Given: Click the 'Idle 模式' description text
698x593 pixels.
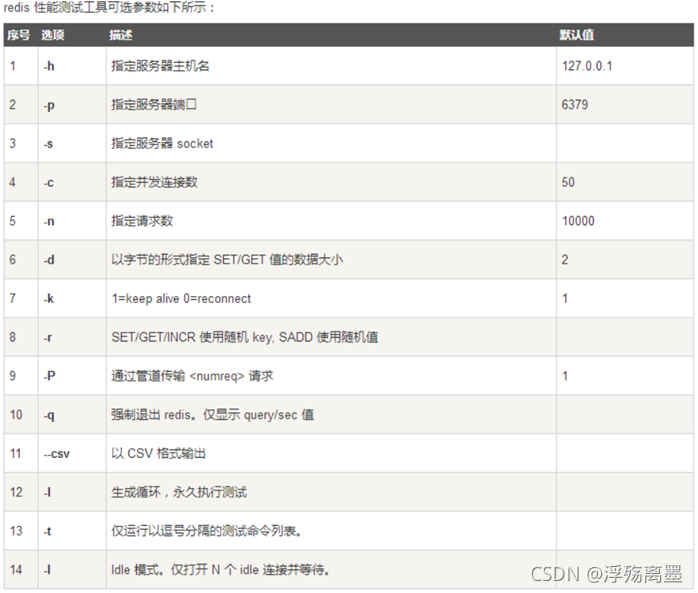Looking at the screenshot, I should [x=136, y=569].
